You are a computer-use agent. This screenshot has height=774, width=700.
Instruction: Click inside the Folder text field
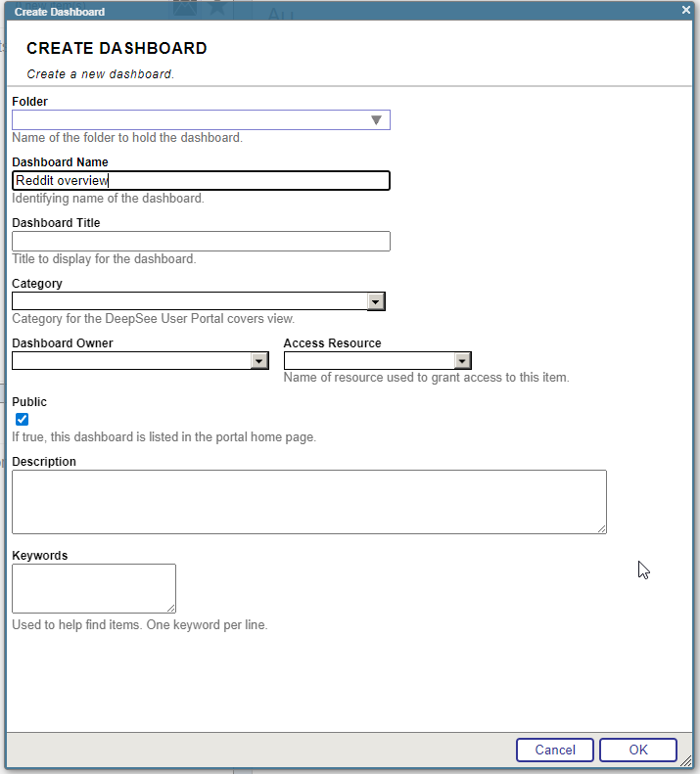coord(186,120)
